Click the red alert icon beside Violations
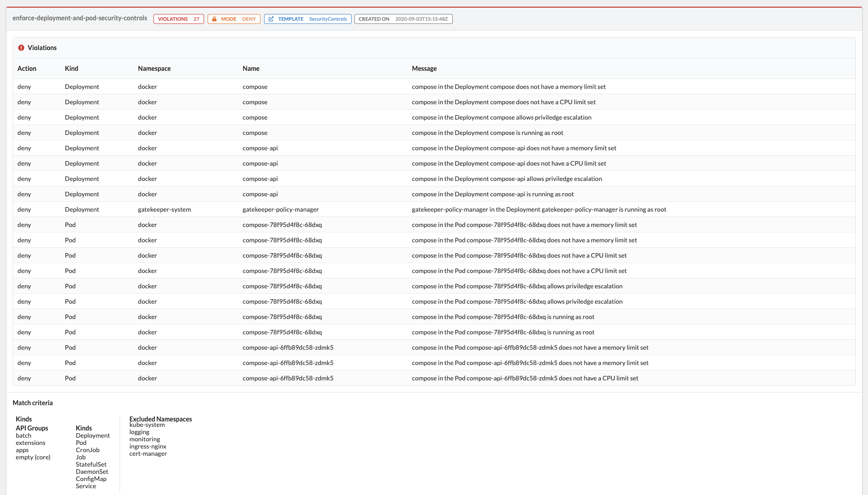 tap(21, 48)
